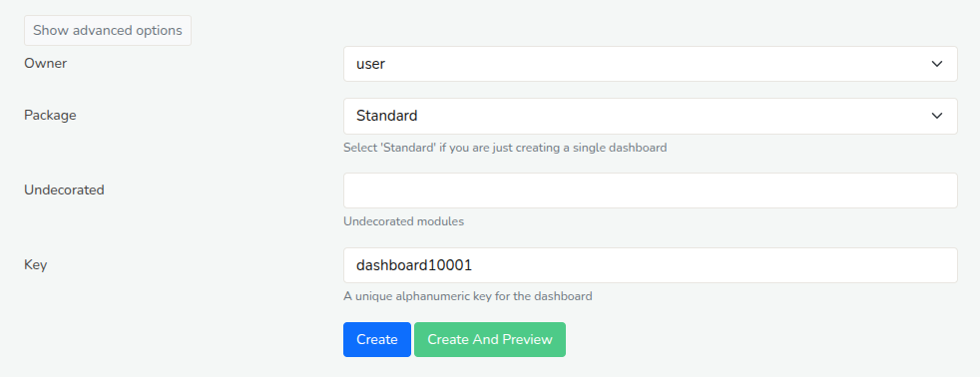Viewport: 980px width, 377px height.
Task: Focus the empty Undecorated input field
Action: (650, 190)
